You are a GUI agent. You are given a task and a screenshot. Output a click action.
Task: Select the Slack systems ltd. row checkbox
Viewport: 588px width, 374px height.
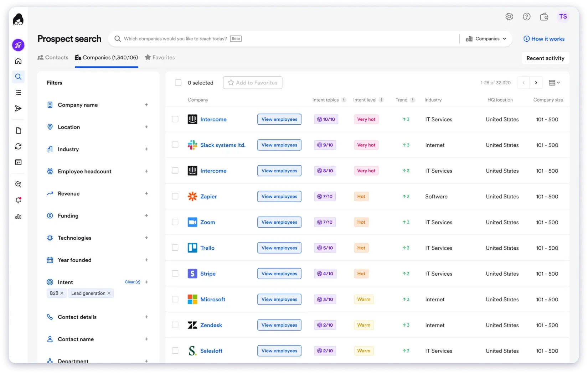175,145
